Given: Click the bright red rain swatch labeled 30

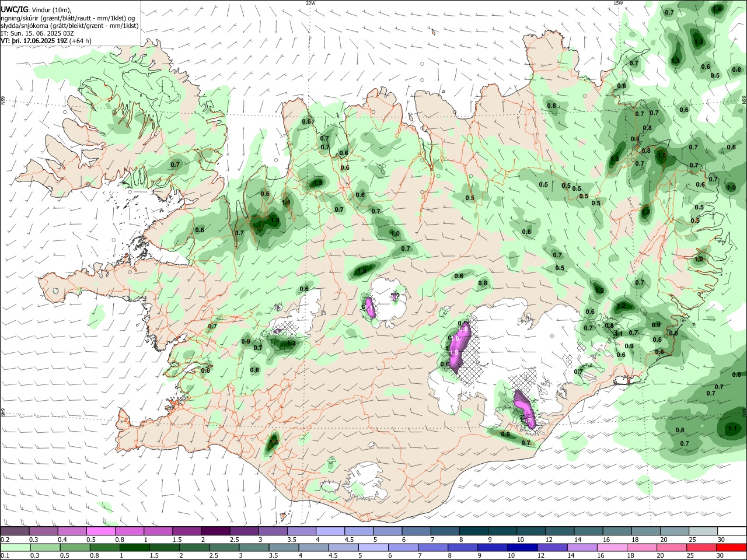Looking at the screenshot, I should (x=731, y=548).
